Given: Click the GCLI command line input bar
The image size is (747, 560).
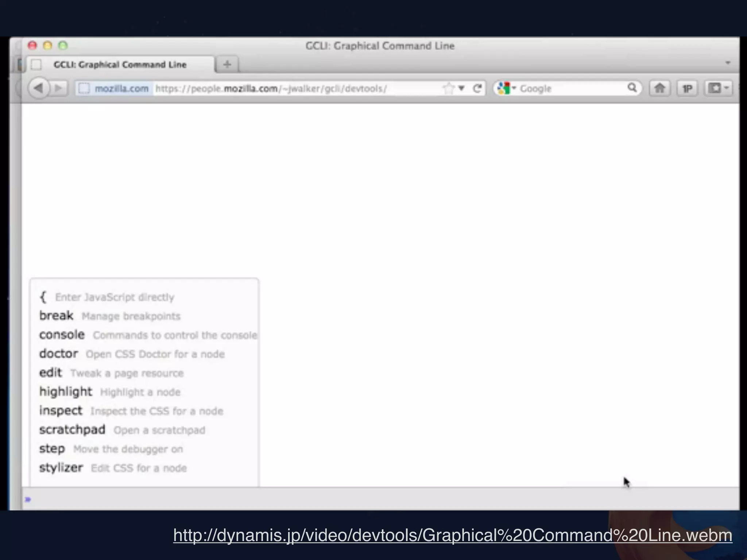Looking at the screenshot, I should pyautogui.click(x=380, y=499).
